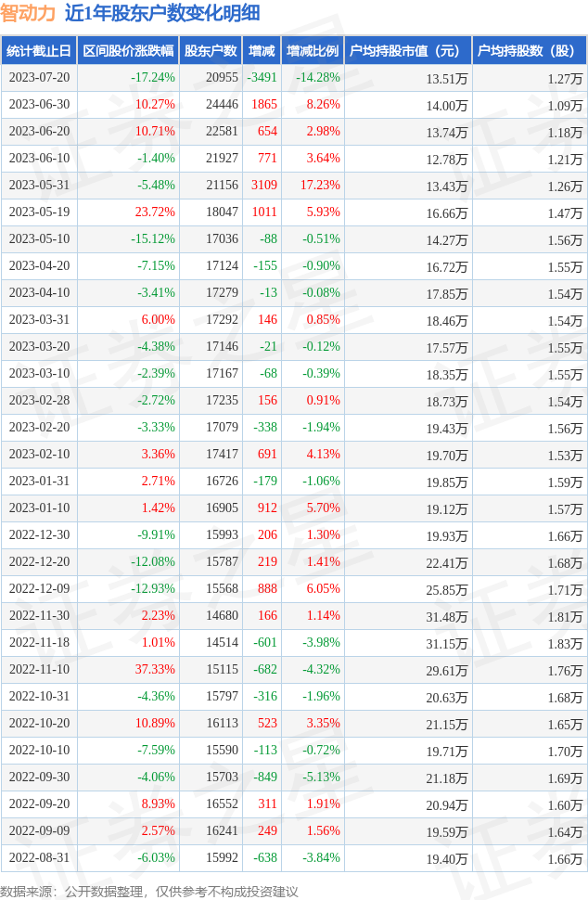Select the date cell 2023-02-10
The width and height of the screenshot is (588, 900).
click(x=39, y=455)
